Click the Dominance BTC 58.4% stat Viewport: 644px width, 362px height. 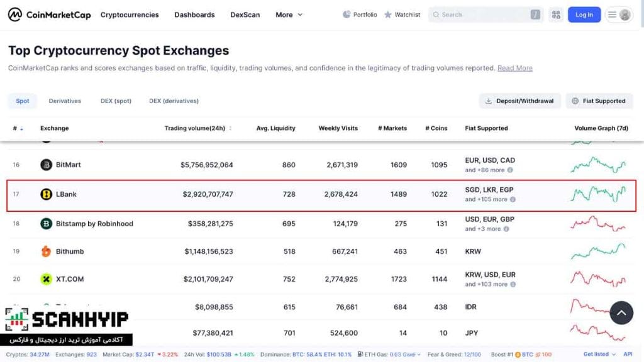306,354
